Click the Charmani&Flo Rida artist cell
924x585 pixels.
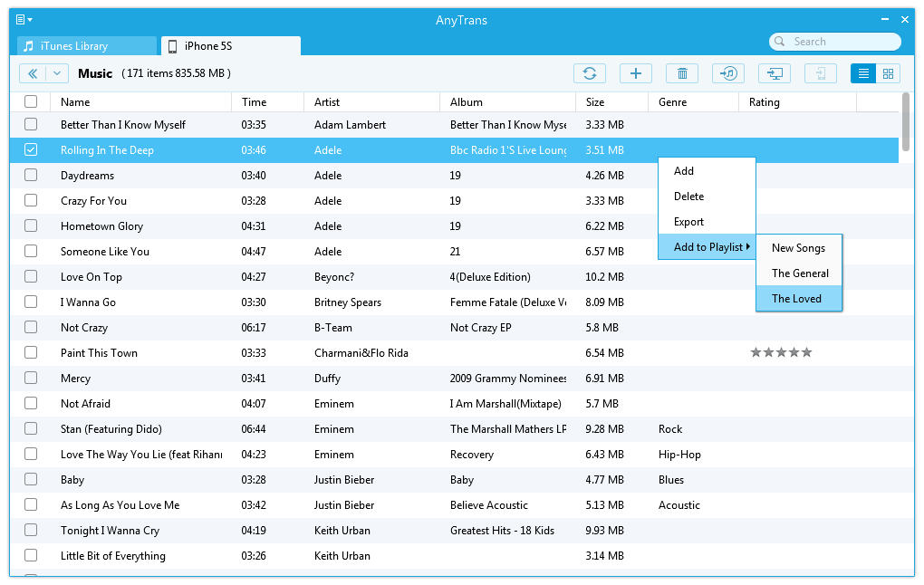coord(361,353)
